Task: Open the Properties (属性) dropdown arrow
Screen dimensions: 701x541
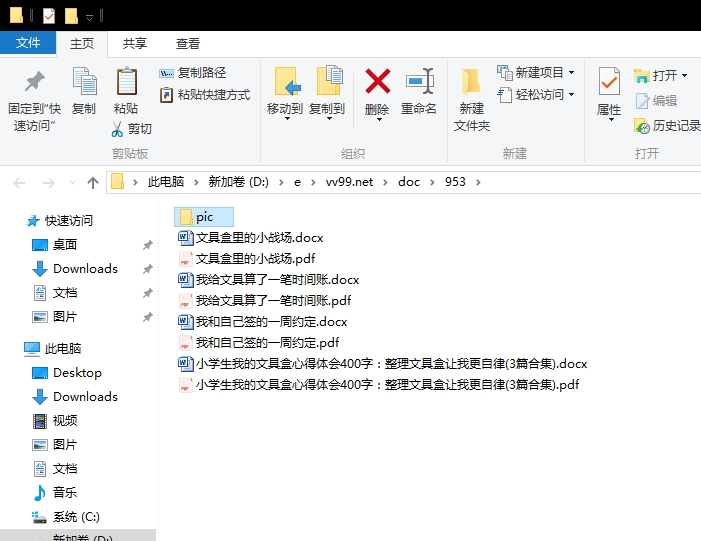Action: tap(611, 120)
